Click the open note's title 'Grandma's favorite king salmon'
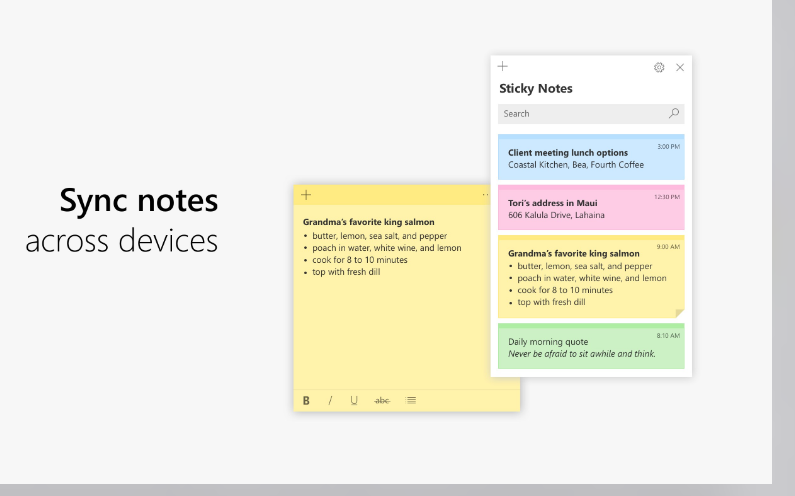This screenshot has height=496, width=795. click(369, 222)
